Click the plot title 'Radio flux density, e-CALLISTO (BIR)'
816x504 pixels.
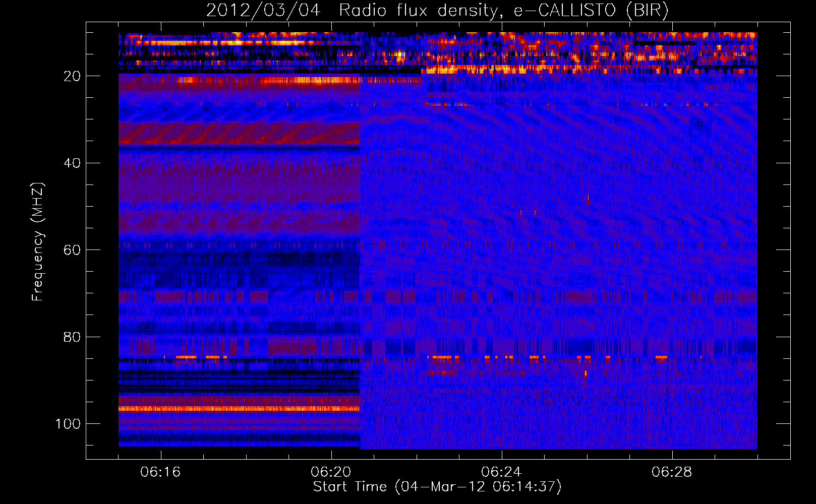coord(504,11)
